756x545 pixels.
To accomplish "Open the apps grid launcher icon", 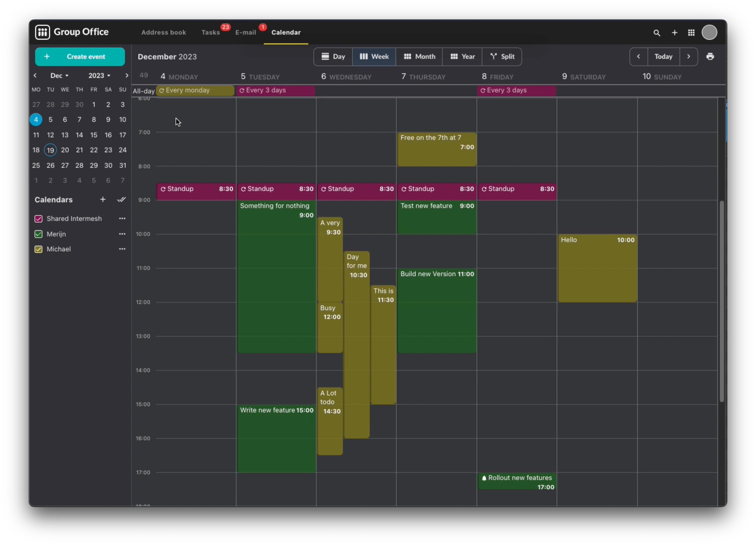I will (x=691, y=33).
